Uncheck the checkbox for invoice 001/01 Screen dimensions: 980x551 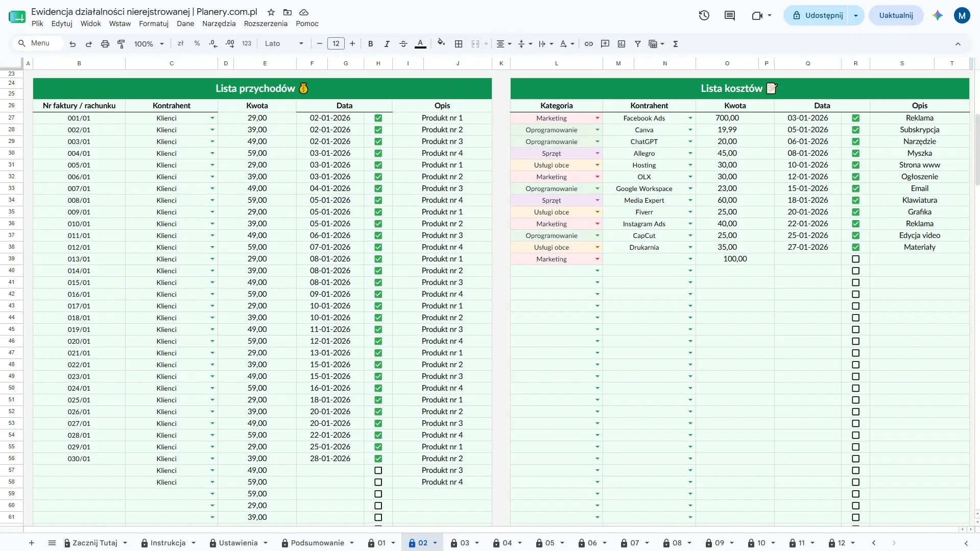click(x=378, y=118)
